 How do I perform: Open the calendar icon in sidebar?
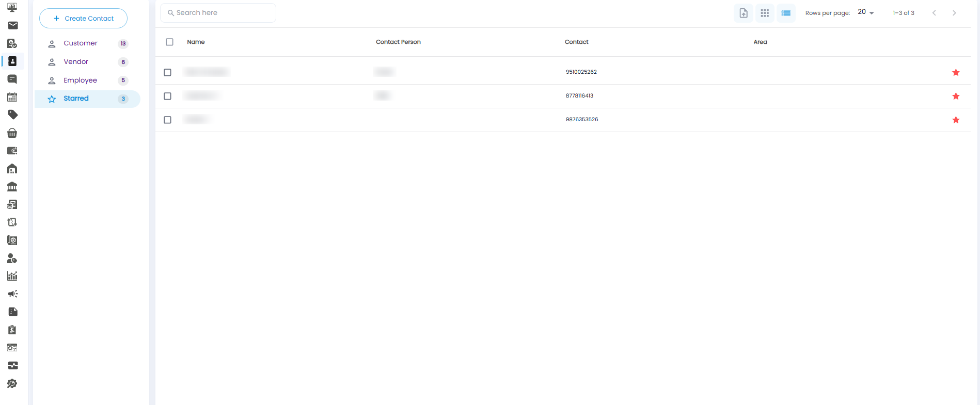click(12, 97)
